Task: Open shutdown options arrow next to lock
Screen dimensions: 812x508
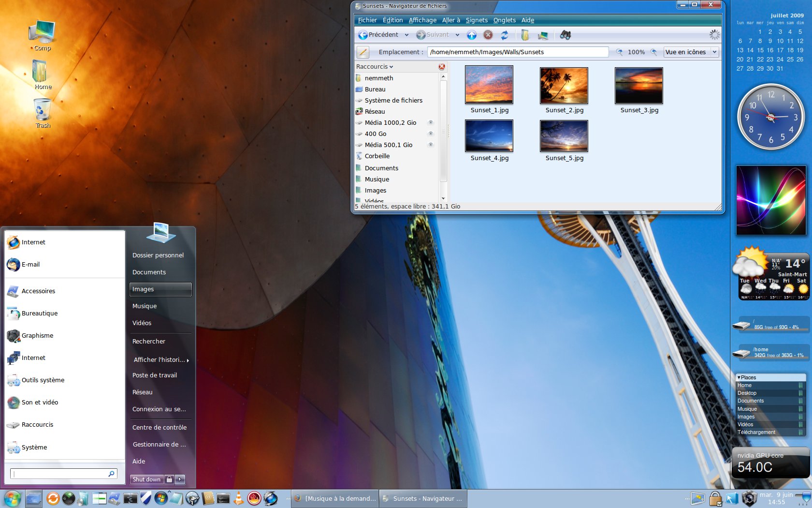Action: 180,479
